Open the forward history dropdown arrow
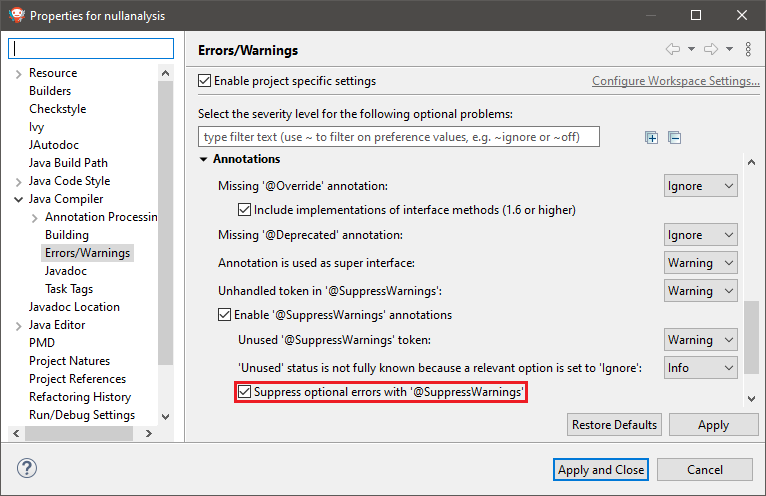The height and width of the screenshot is (496, 766). pyautogui.click(x=729, y=49)
